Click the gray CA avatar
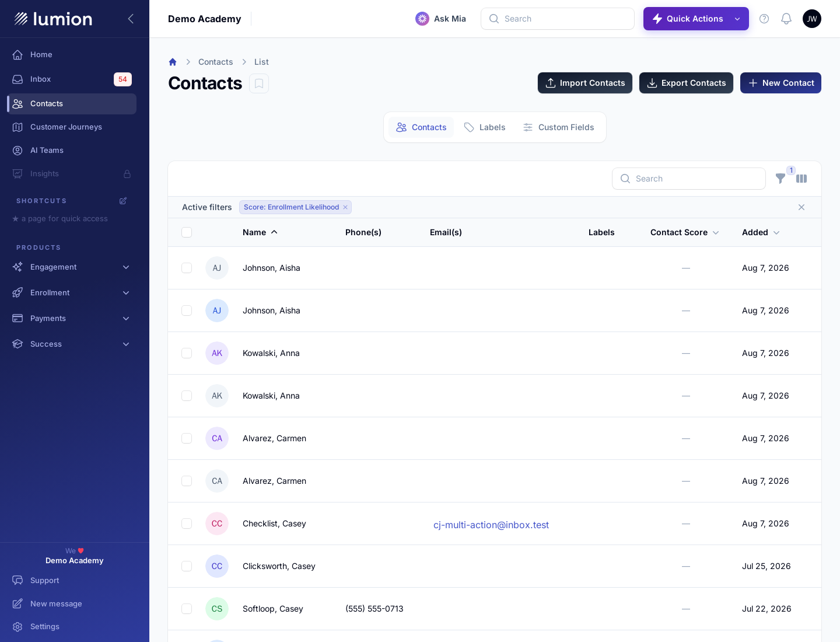The height and width of the screenshot is (642, 840). tap(217, 481)
